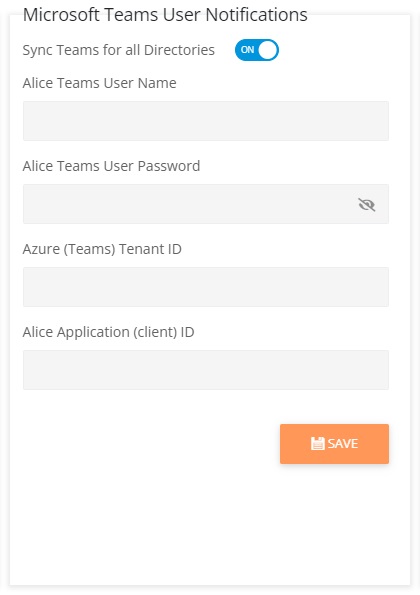
Task: Click the white knob of the sync toggle
Action: tap(268, 50)
